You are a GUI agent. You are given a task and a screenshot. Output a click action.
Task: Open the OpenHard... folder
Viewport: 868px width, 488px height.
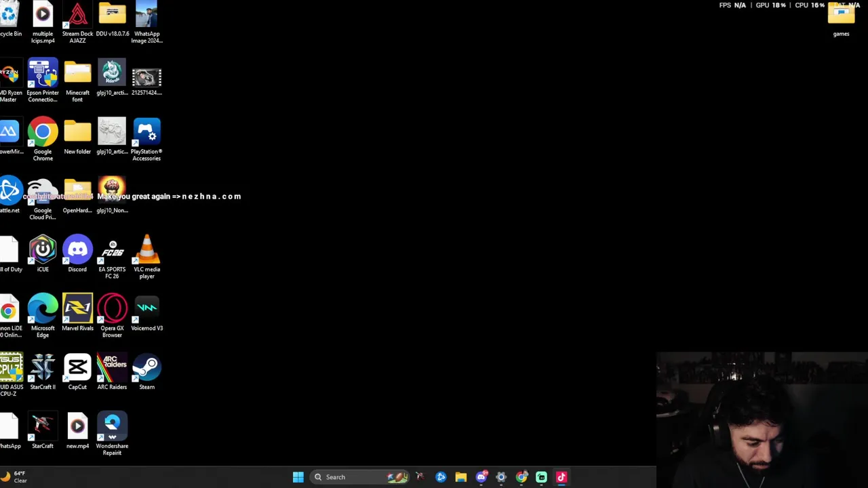[x=77, y=197]
